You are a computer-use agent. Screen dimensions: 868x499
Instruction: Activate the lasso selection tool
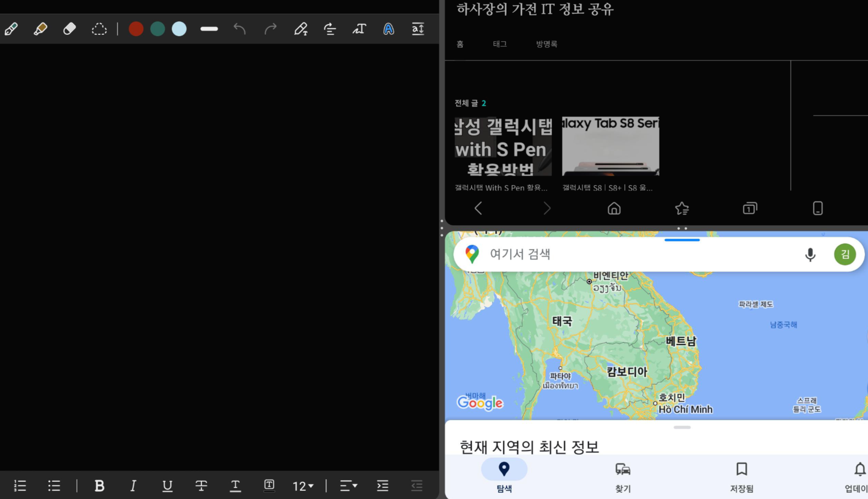[x=99, y=29]
